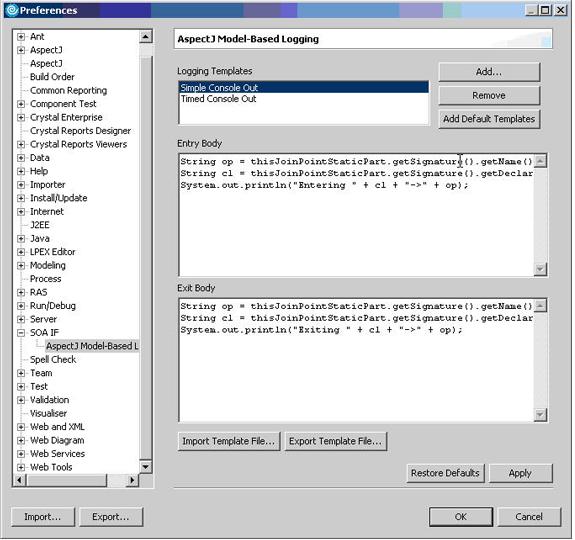Expand the Ant tree node
Screen dimensions: 575x540
pos(21,37)
